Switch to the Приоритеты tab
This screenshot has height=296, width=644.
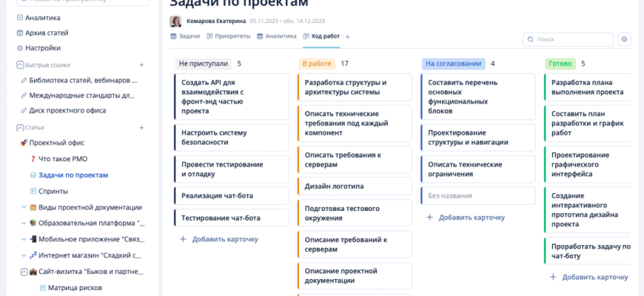click(227, 36)
